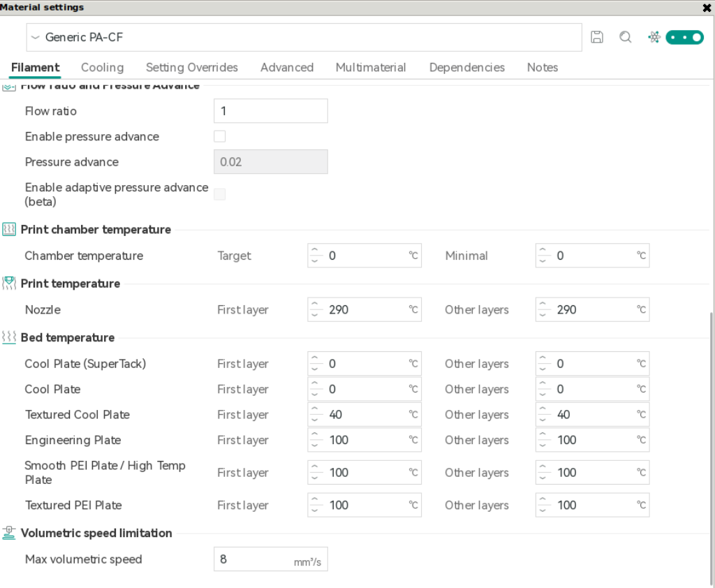Click the Volumetric speed limitation icon
The width and height of the screenshot is (715, 588).
[x=9, y=533]
